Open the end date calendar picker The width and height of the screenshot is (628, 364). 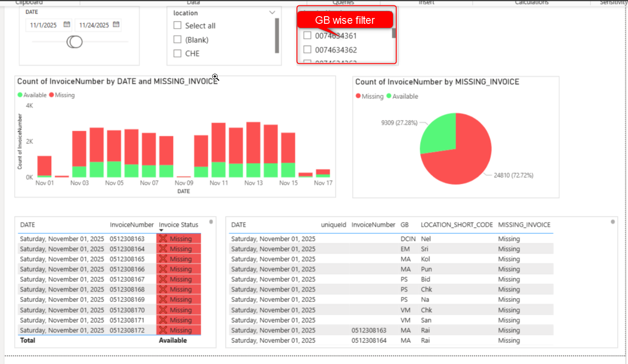coord(116,25)
